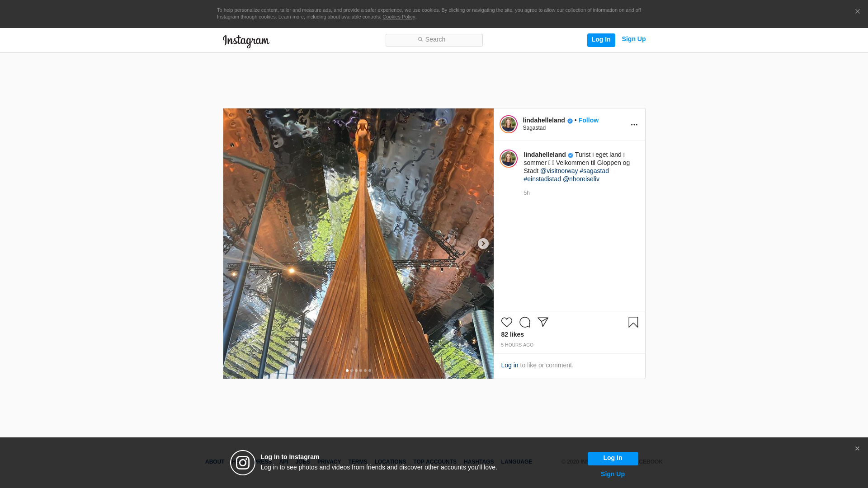The image size is (868, 488).
Task: Open lindahelleland avatar beside caption
Action: click(508, 159)
